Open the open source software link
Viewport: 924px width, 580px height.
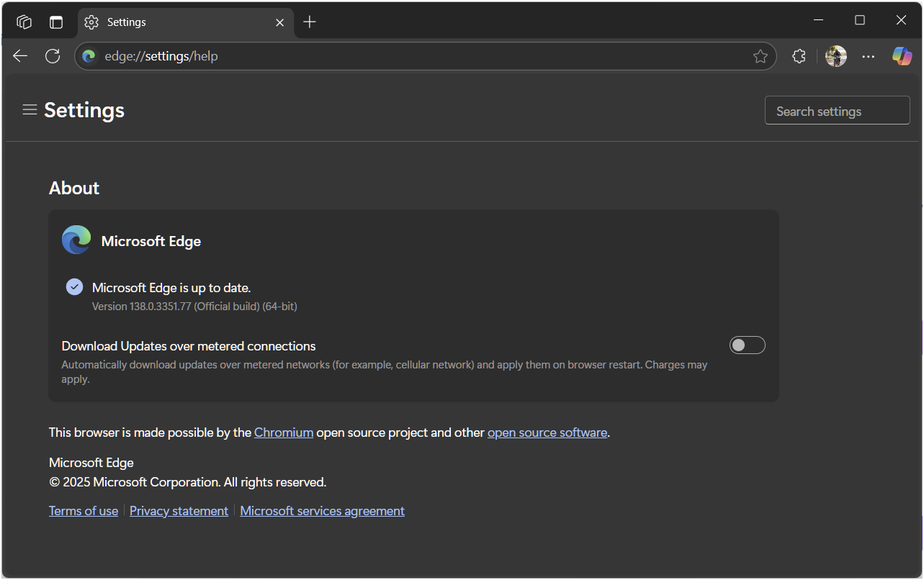point(547,432)
